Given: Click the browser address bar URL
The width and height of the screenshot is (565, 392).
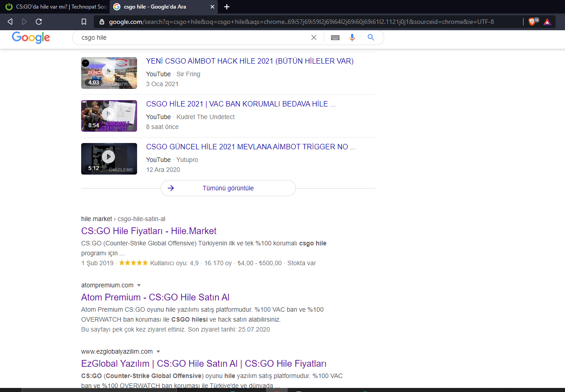Looking at the screenshot, I should click(x=301, y=22).
